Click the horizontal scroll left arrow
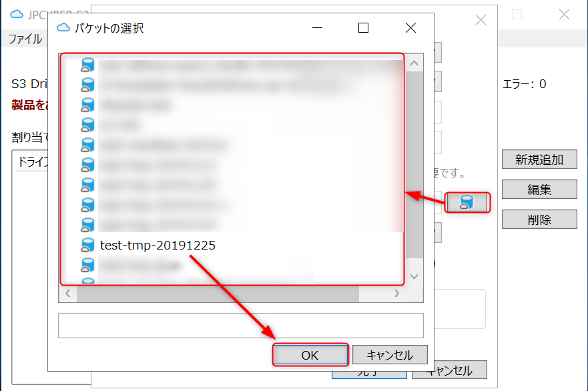Screen dimensions: 588x391 [68, 294]
